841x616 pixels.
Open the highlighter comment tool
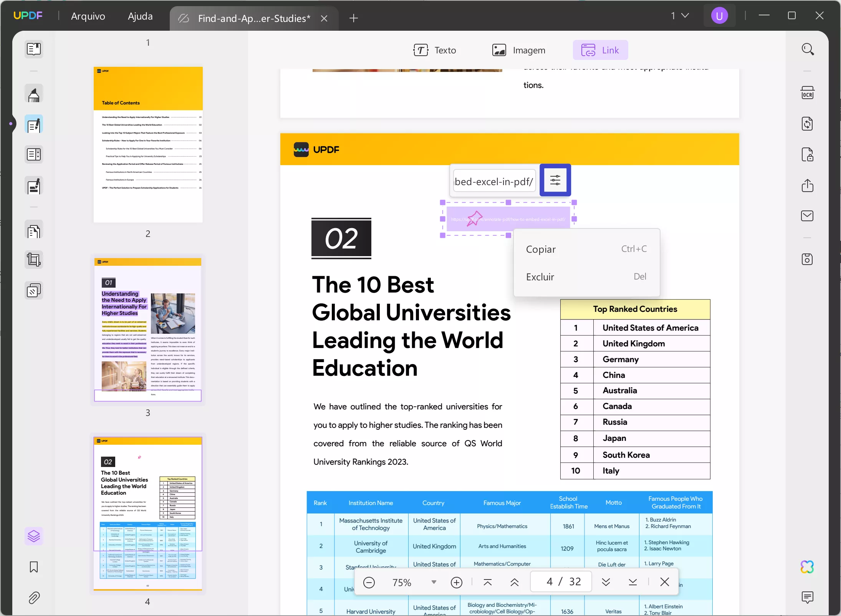pyautogui.click(x=34, y=94)
